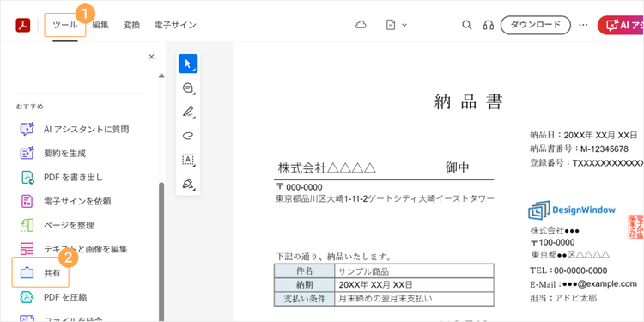Image resolution: width=644 pixels, height=322 pixels.
Task: Click the headphones read-aloud icon
Action: [x=489, y=25]
